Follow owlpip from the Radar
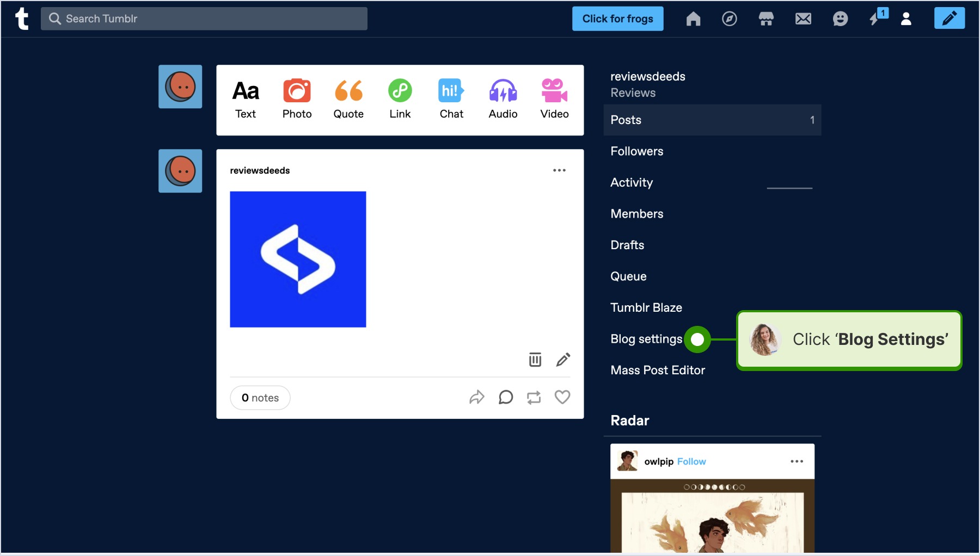Screen dimensions: 980x556 [691, 461]
